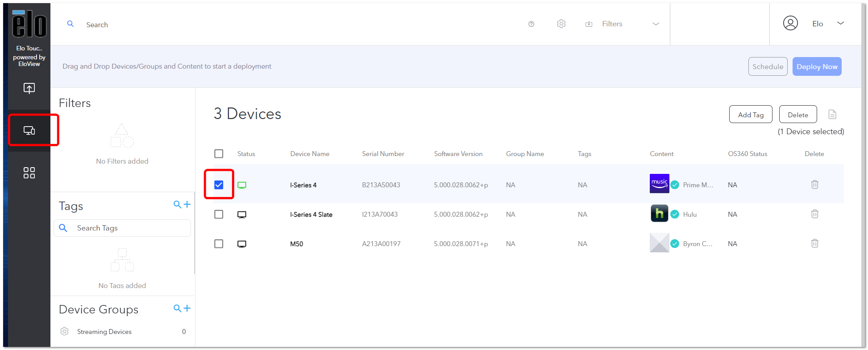Image resolution: width=868 pixels, height=350 pixels.
Task: Click the export report document icon
Action: [832, 114]
